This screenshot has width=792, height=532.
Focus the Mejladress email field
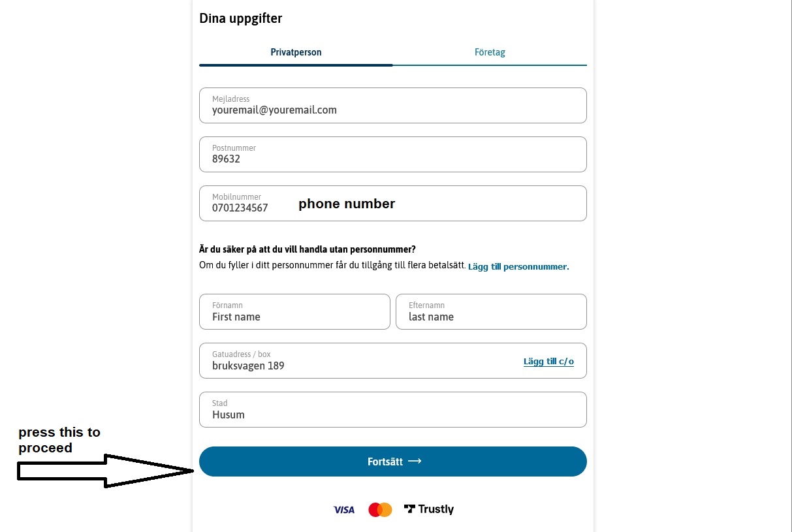pyautogui.click(x=393, y=105)
